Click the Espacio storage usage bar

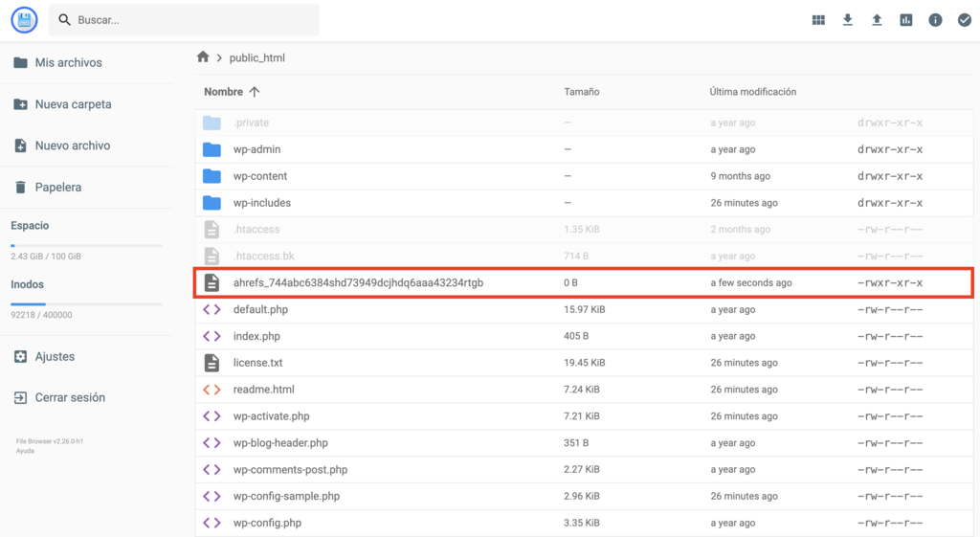tap(86, 246)
